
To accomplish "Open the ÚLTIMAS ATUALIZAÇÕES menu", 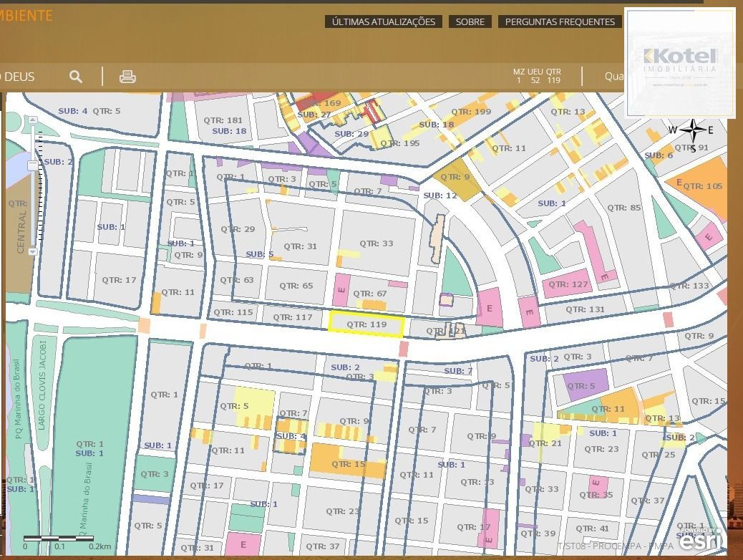I will pos(384,21).
